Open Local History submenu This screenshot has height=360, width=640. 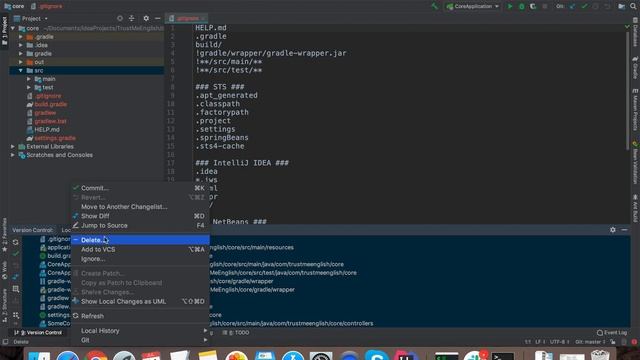tap(140, 331)
